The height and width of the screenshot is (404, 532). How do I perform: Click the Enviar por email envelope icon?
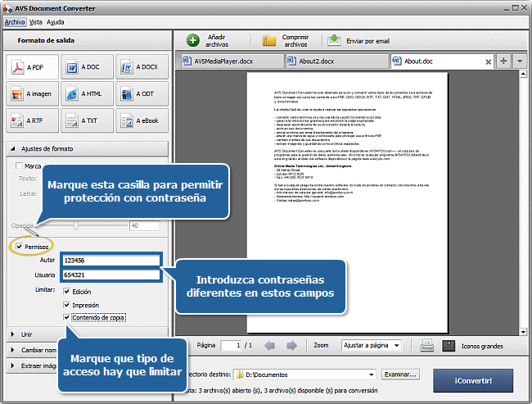tap(334, 40)
